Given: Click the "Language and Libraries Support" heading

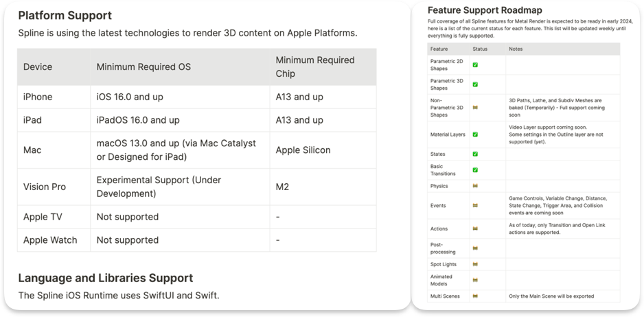Looking at the screenshot, I should tap(106, 278).
